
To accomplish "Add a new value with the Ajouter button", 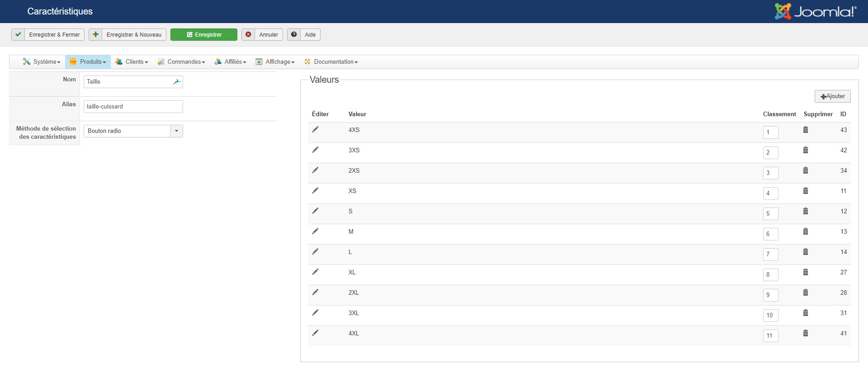I will [832, 96].
